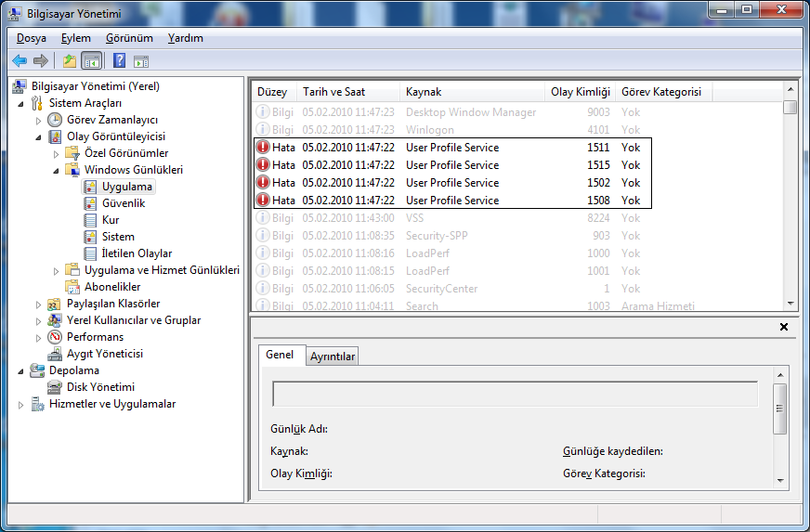810x532 pixels.
Task: Sort by the Düzey column header
Action: [x=274, y=92]
